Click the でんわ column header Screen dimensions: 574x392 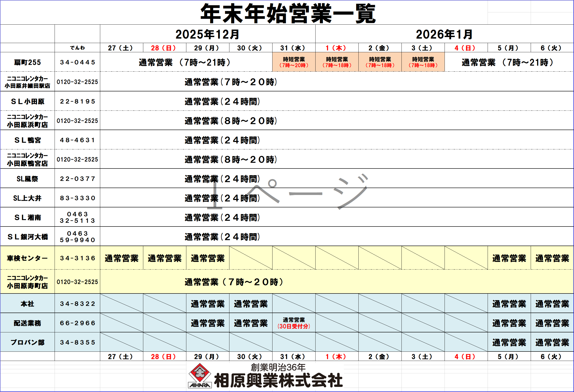click(x=77, y=48)
